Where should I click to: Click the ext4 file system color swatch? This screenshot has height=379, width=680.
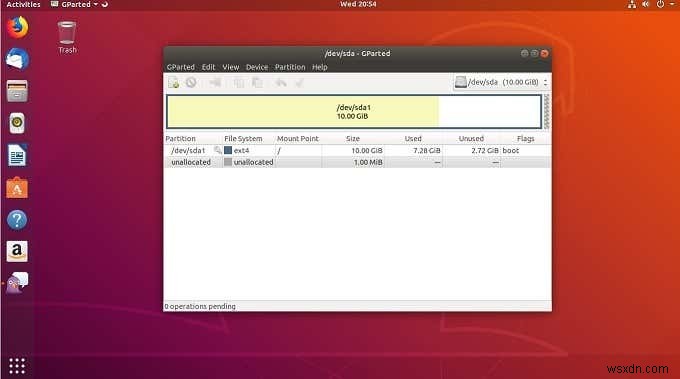click(x=228, y=150)
